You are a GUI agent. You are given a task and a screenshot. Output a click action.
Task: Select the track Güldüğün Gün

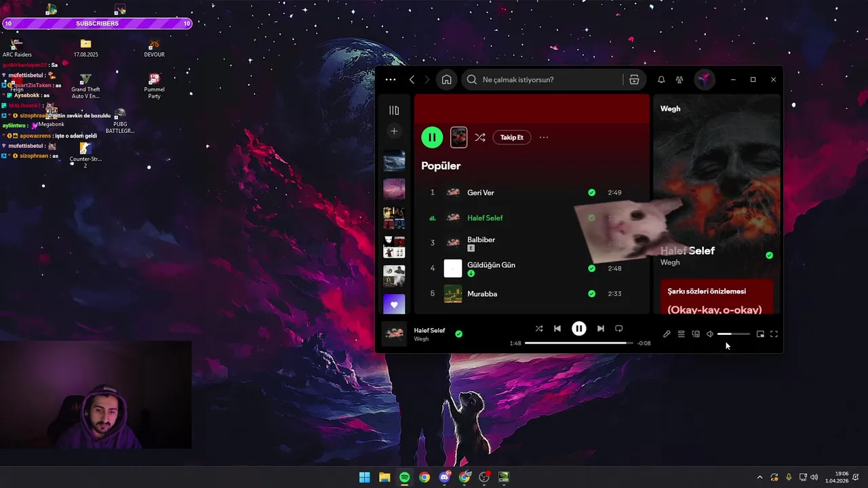click(x=491, y=264)
